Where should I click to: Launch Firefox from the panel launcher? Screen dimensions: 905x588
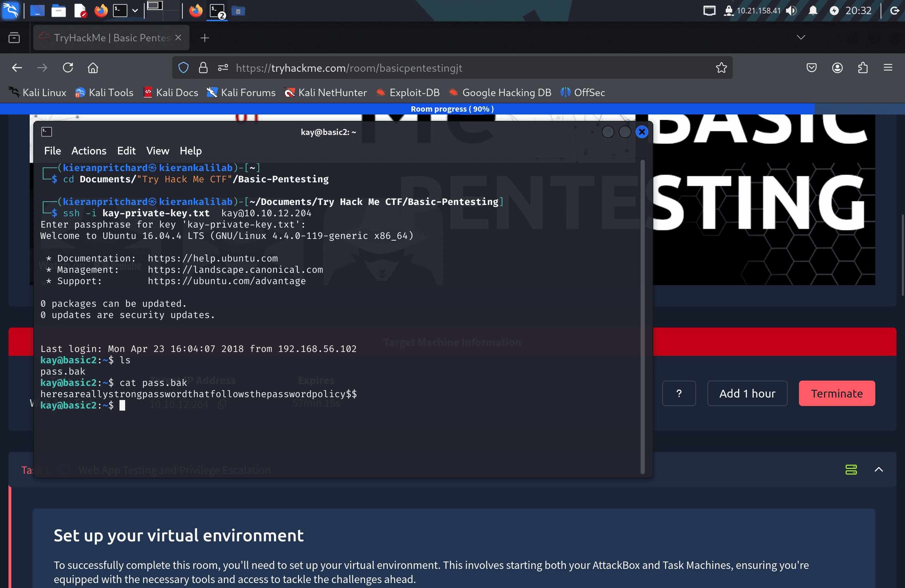[101, 11]
